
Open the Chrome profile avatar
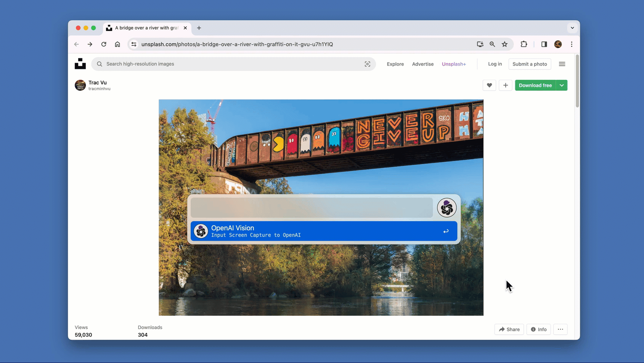[x=558, y=44]
